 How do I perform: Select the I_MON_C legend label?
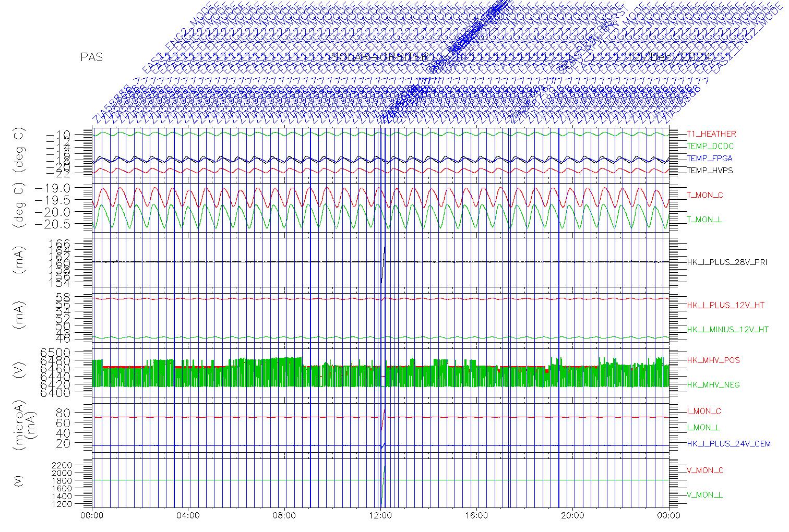[704, 412]
